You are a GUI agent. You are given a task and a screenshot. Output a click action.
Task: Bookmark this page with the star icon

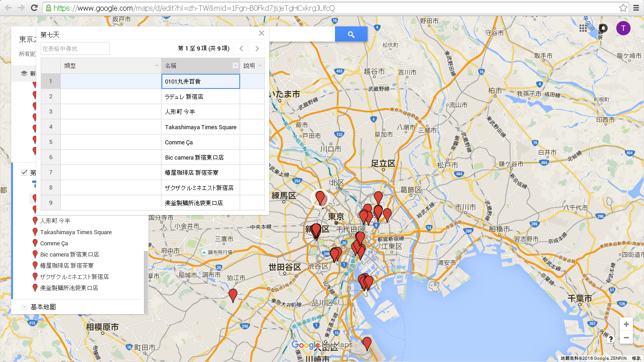pyautogui.click(x=623, y=8)
